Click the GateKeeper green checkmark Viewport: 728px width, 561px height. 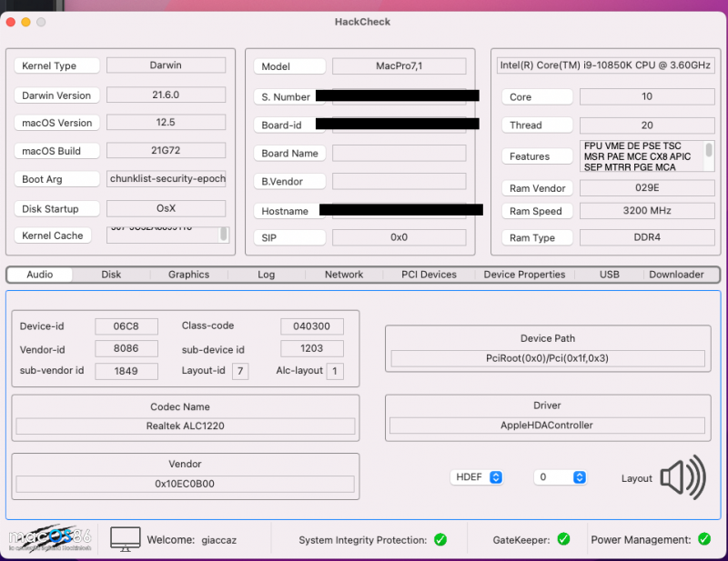563,539
